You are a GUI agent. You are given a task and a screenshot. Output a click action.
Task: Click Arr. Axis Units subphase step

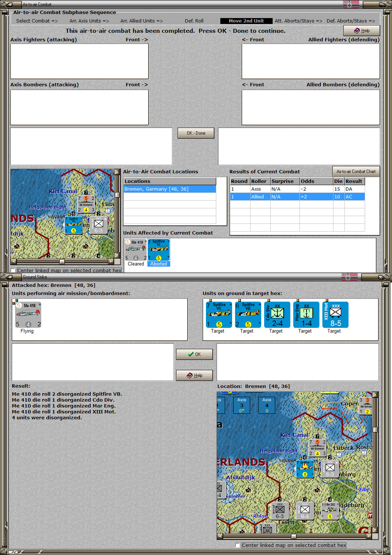89,21
